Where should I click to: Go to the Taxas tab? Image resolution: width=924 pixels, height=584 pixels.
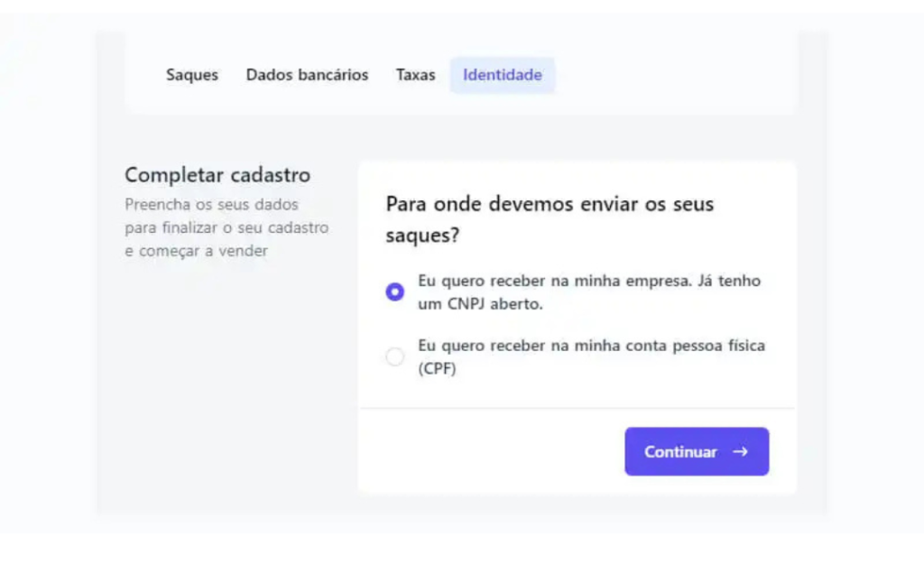tap(415, 75)
